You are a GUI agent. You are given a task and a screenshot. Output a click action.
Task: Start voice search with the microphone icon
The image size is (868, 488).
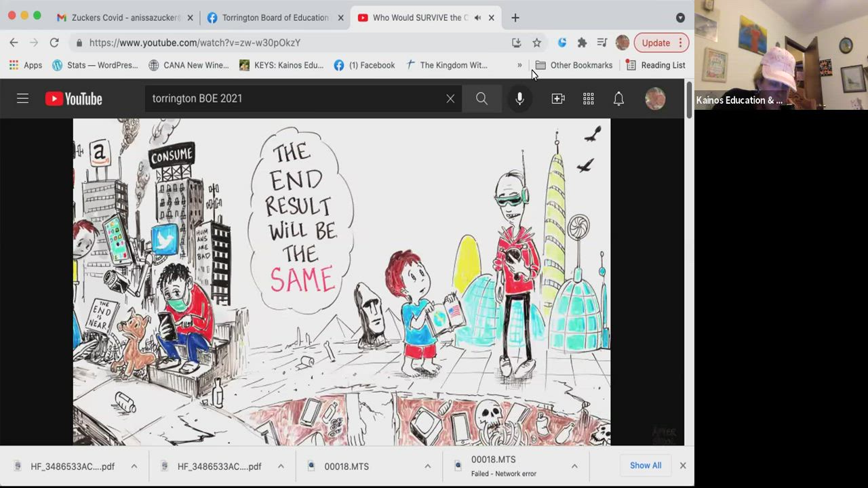click(519, 99)
